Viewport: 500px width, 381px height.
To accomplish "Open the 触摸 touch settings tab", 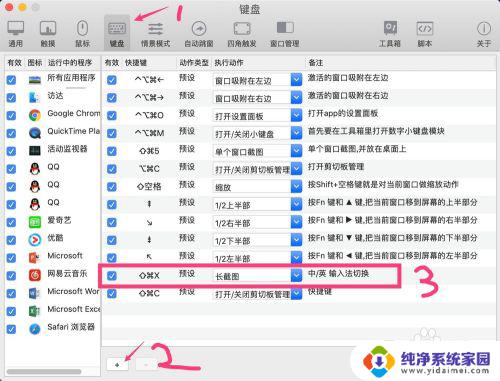I will (48, 34).
